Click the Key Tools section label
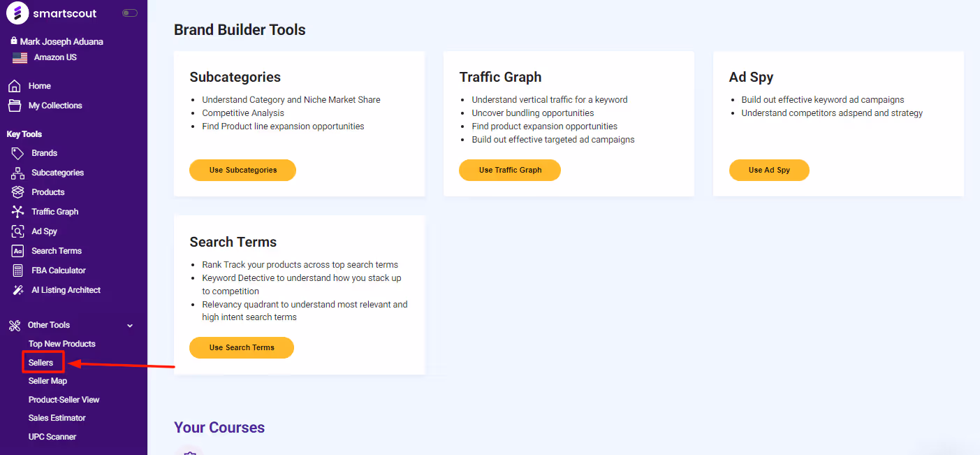Screen dimensions: 980x455 click(x=24, y=134)
